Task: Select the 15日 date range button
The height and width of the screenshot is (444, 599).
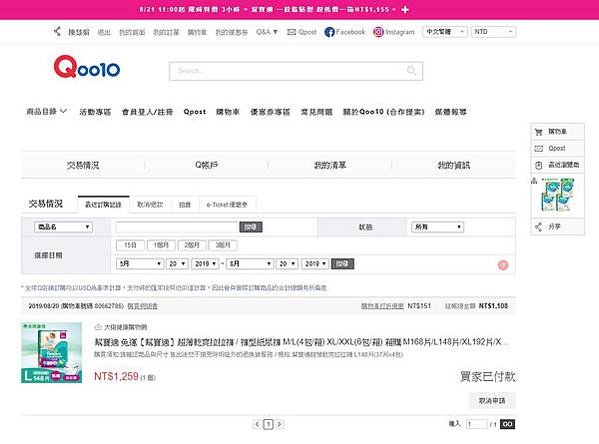Action: [130, 245]
